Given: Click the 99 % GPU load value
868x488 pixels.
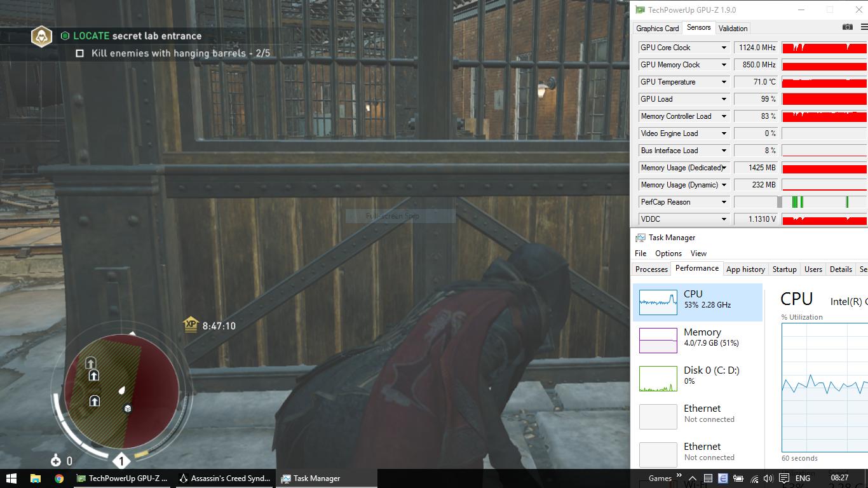Looking at the screenshot, I should click(756, 99).
